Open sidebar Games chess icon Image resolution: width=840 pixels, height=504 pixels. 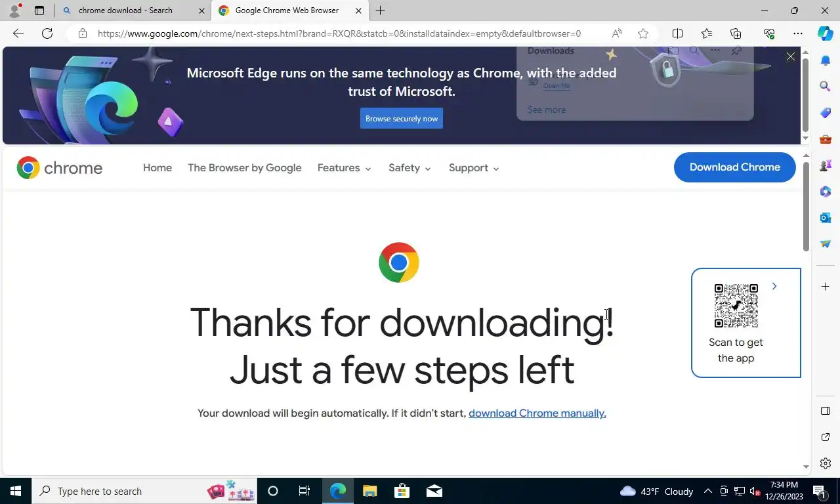point(826,165)
